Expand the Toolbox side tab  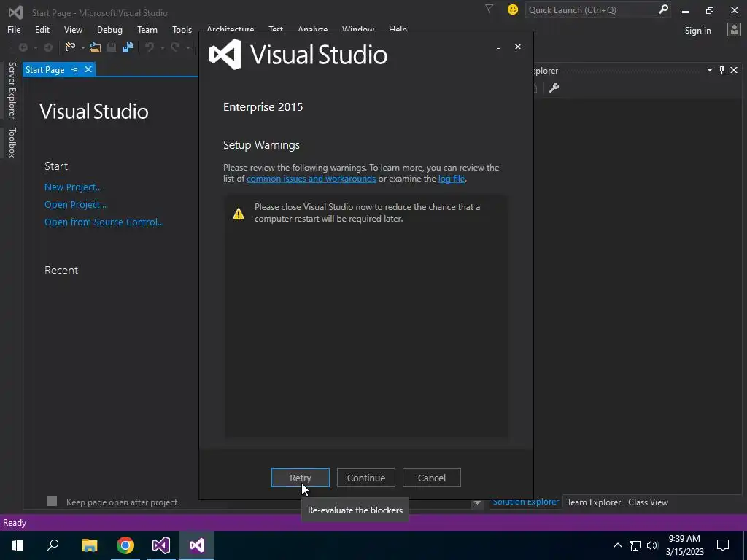(12, 142)
